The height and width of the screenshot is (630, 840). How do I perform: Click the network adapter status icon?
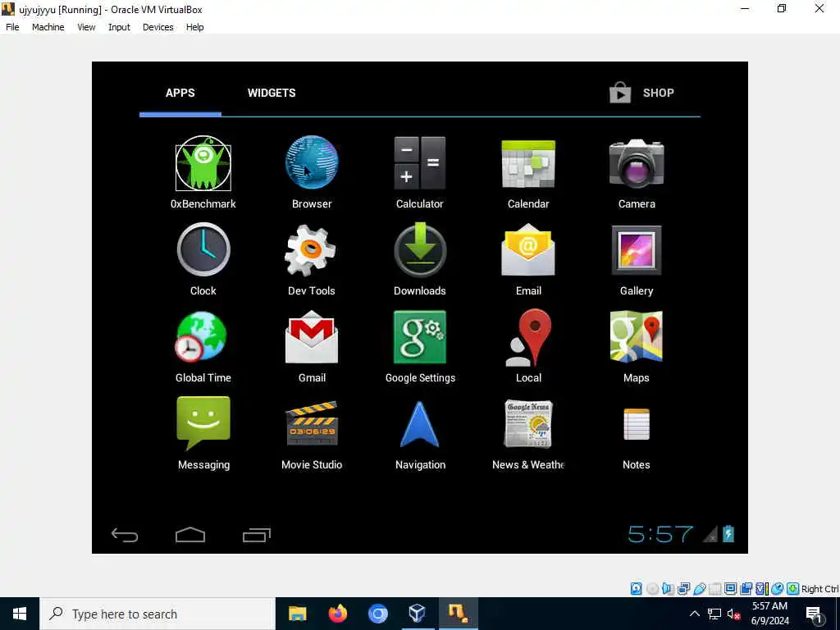point(683,589)
